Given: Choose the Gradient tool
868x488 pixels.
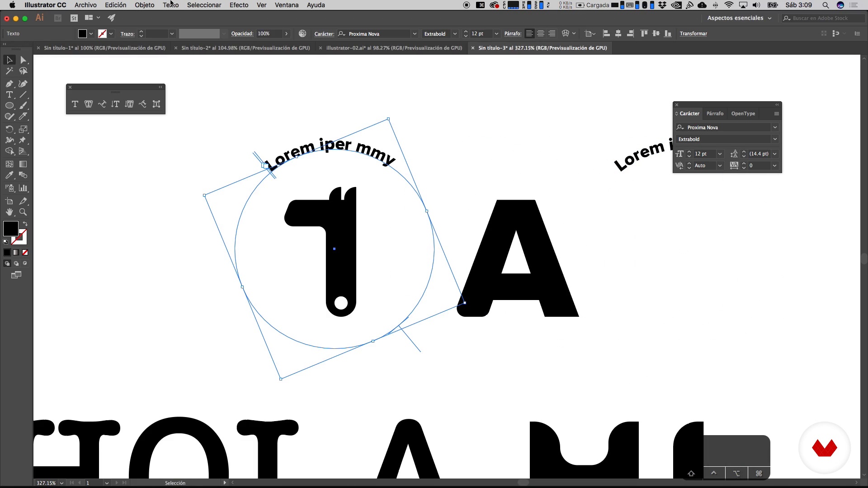Looking at the screenshot, I should coord(24,164).
